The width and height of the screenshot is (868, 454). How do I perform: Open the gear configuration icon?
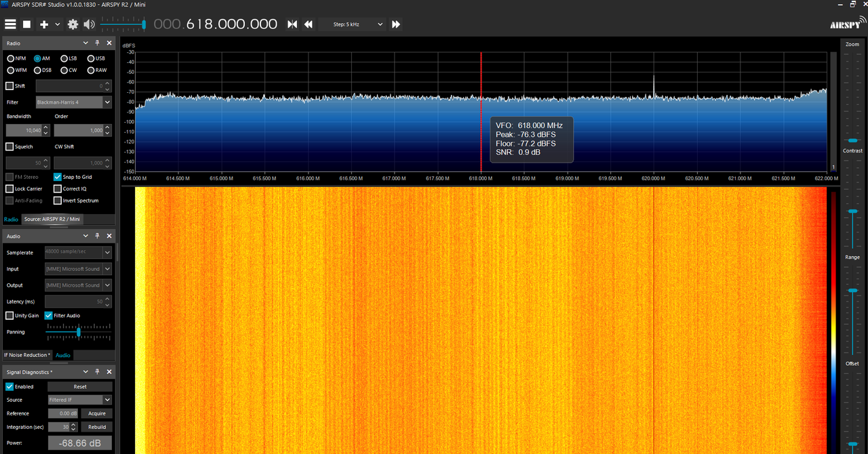[x=73, y=24]
